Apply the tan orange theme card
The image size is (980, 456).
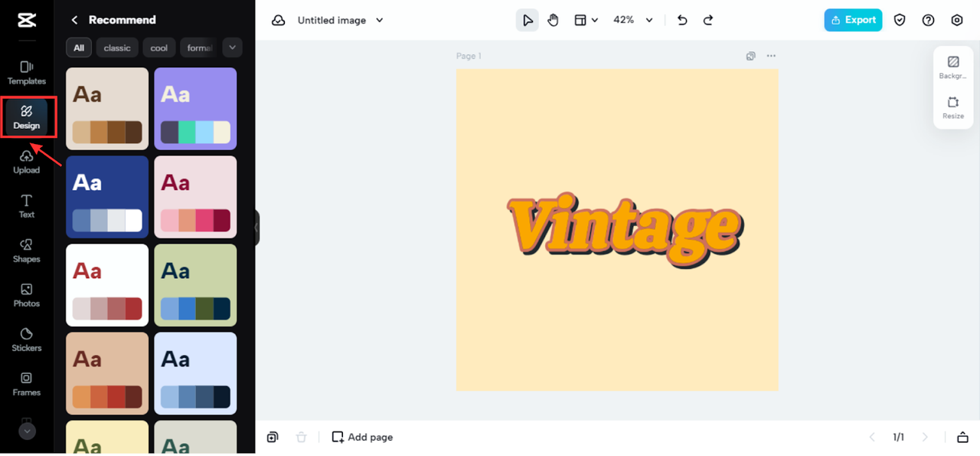coord(107,373)
